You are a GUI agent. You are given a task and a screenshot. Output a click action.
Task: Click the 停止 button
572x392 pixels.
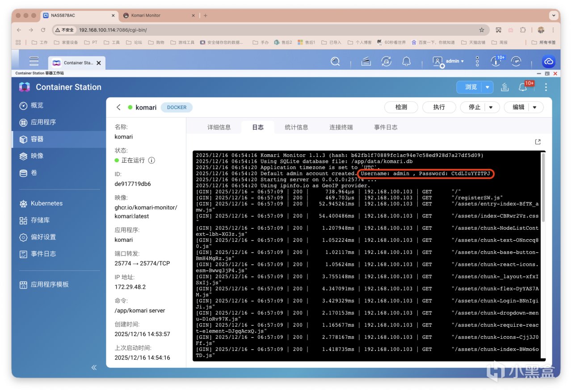(x=474, y=107)
